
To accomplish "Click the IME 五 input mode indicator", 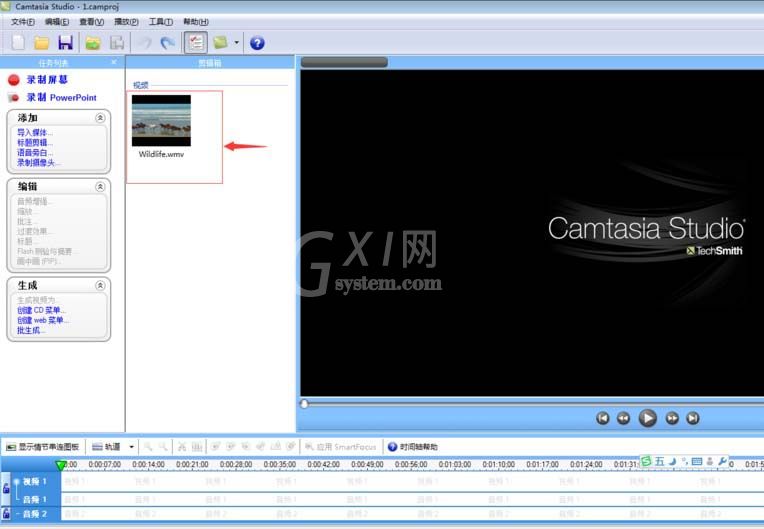I will pyautogui.click(x=659, y=461).
